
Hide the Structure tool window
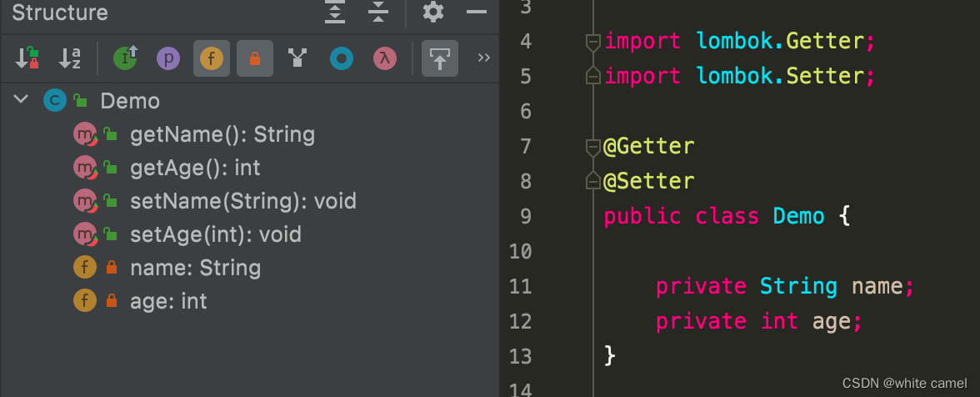pyautogui.click(x=477, y=12)
